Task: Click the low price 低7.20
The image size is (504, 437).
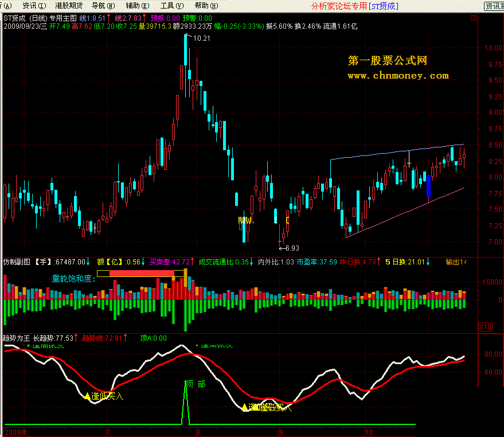Action: (104, 26)
